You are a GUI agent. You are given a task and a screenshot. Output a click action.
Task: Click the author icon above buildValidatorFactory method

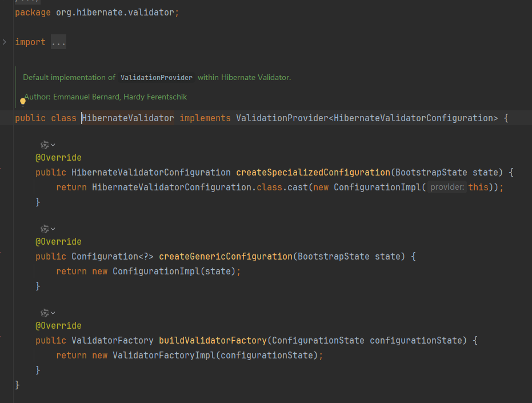[x=45, y=313]
